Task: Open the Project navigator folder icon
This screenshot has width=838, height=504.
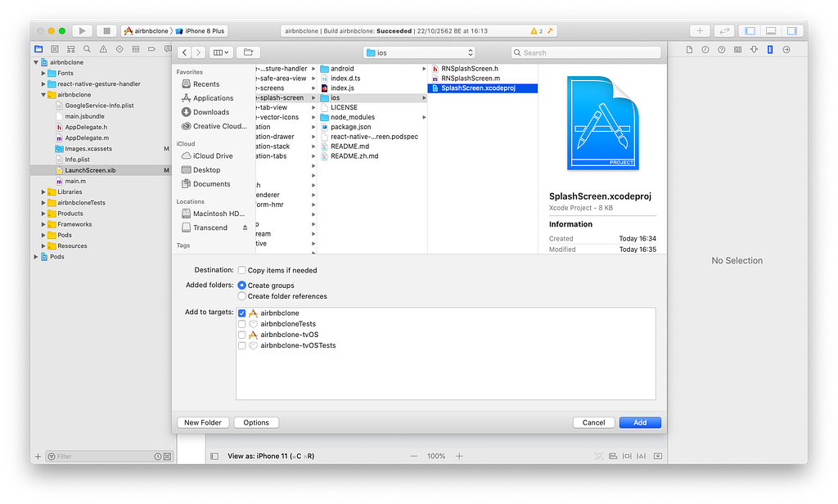Action: click(38, 49)
